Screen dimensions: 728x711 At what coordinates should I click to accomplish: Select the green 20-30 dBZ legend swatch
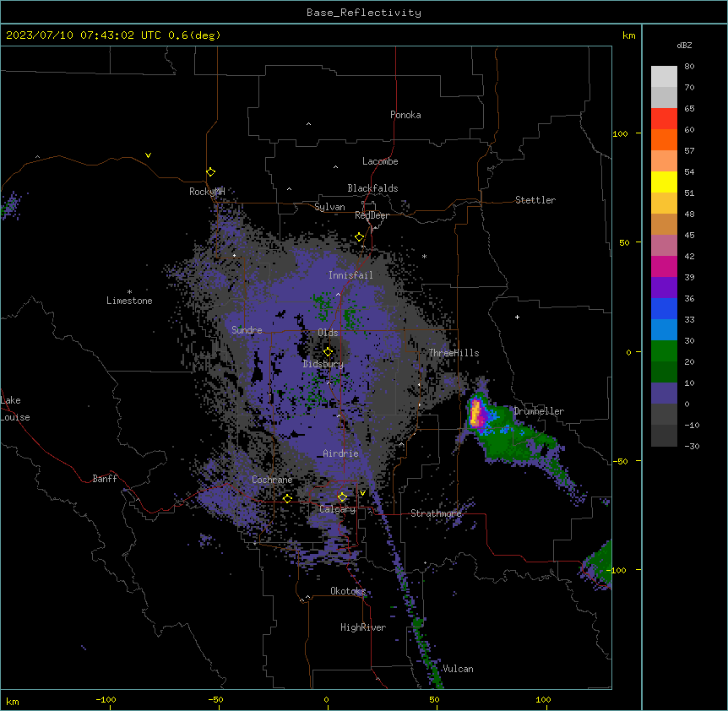(x=664, y=351)
